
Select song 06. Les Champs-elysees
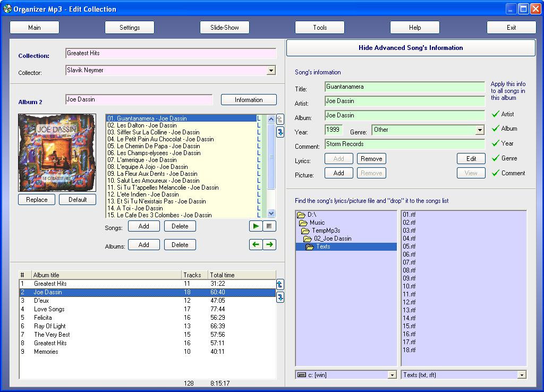[x=181, y=153]
